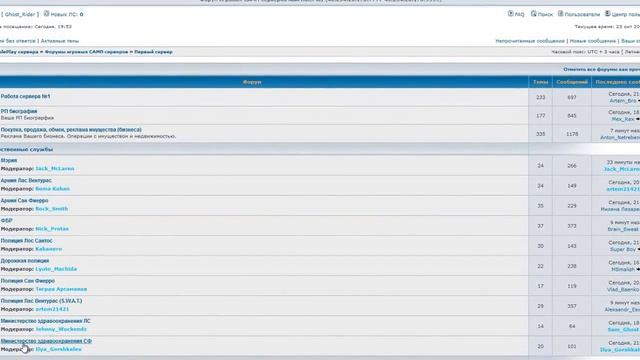
Task: Open last poster Anton_Bro link
Action: (623, 101)
